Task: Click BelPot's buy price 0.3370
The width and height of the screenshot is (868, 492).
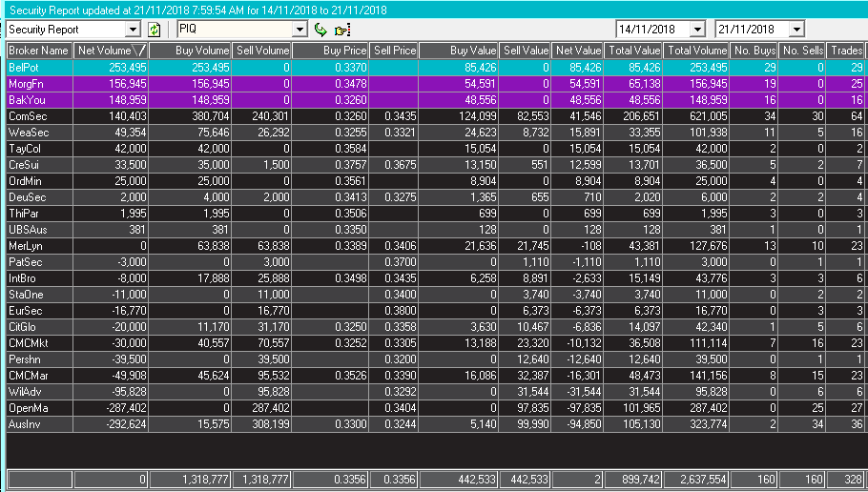Action: [x=351, y=68]
